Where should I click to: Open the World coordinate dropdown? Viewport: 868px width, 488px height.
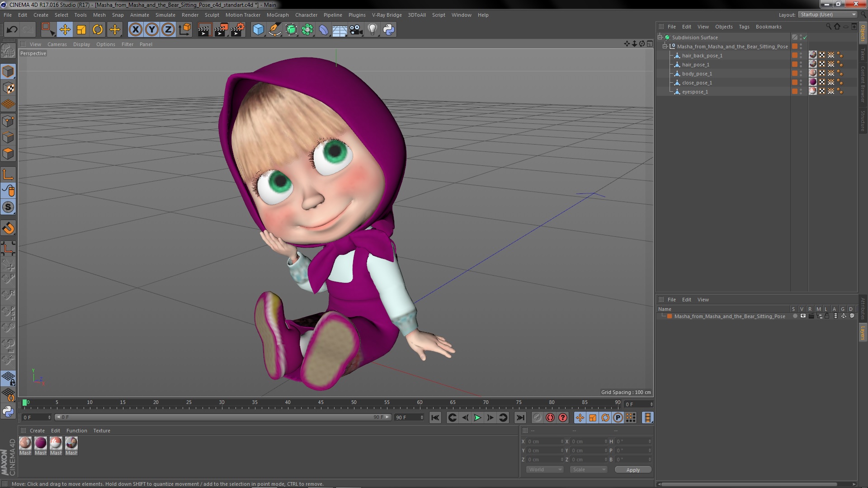545,469
